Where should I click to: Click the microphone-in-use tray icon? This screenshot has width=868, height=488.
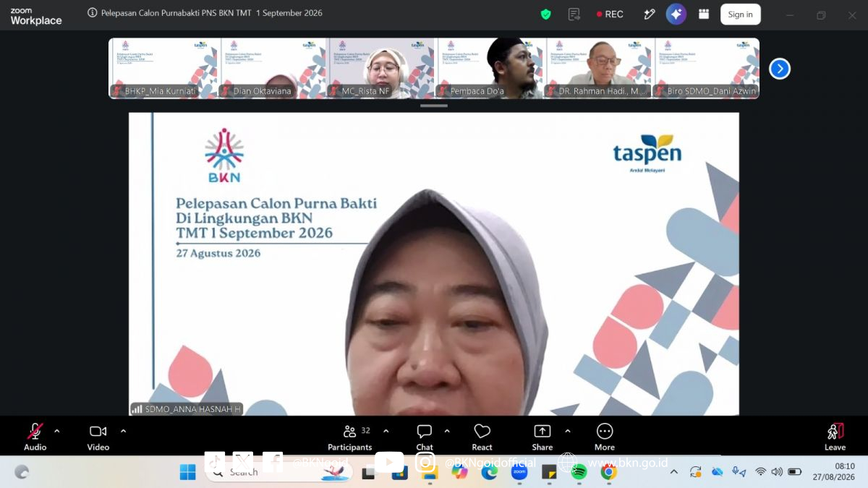pyautogui.click(x=739, y=471)
